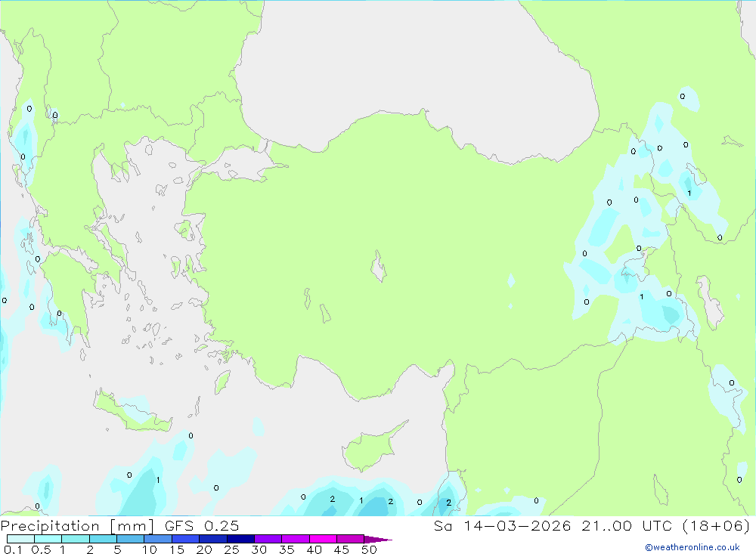Click the '50' legend scale value

370,549
